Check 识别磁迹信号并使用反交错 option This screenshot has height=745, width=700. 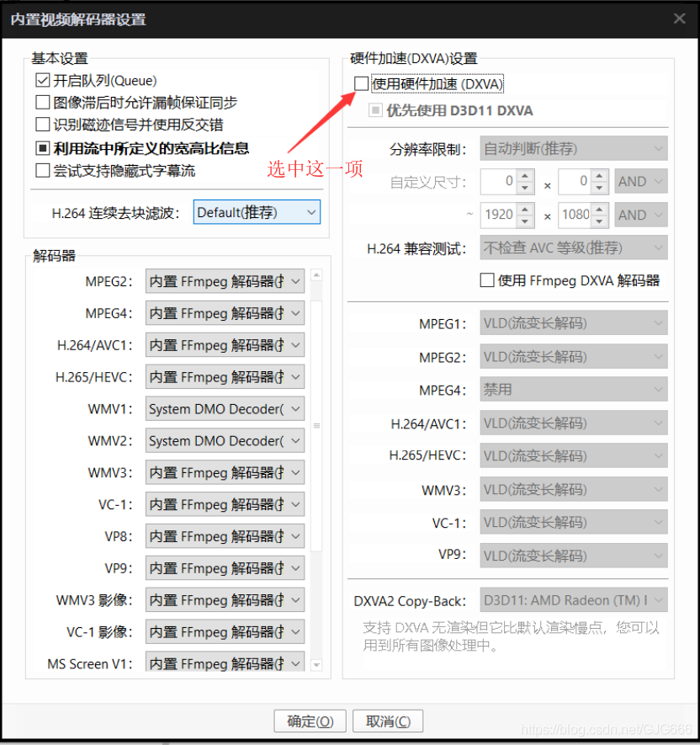click(43, 125)
